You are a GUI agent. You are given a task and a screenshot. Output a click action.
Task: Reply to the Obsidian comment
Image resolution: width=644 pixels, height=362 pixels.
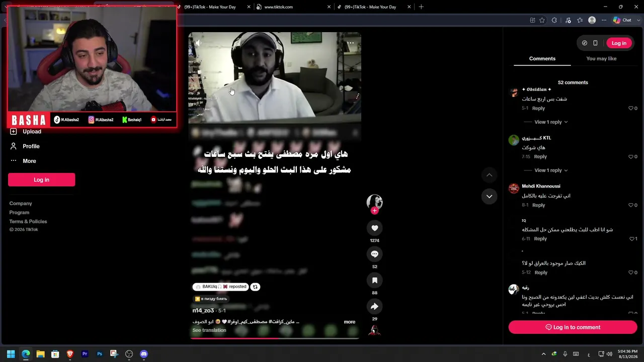point(538,109)
